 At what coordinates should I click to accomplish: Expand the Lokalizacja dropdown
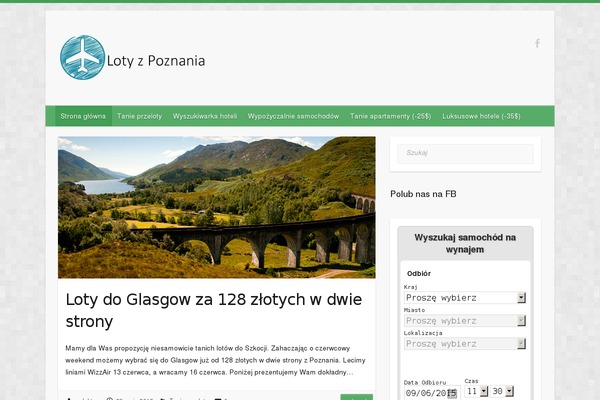465,344
